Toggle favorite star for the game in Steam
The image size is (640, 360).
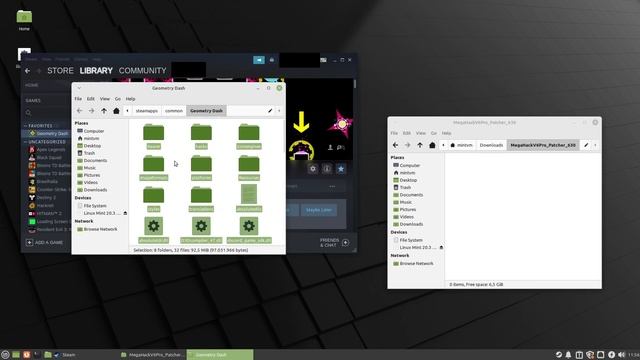341,169
